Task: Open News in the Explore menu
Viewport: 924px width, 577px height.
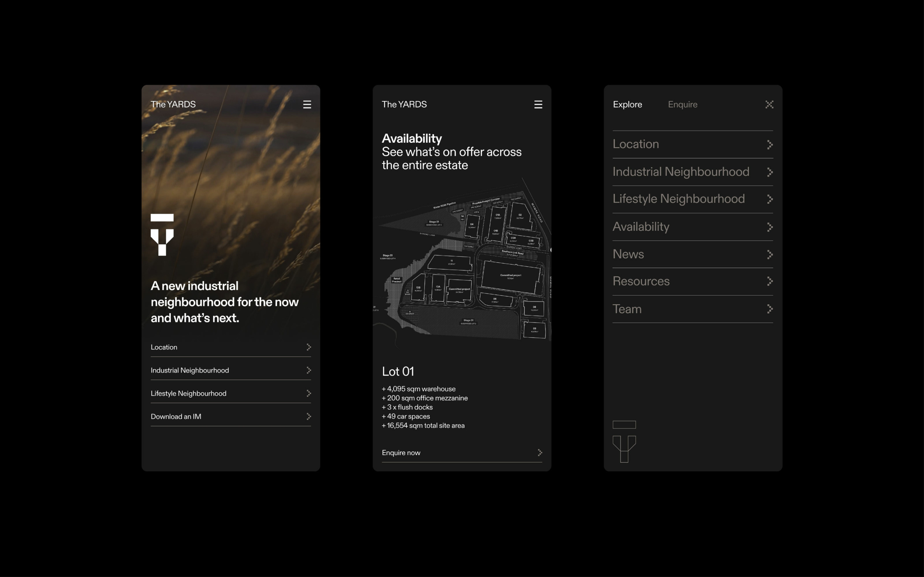Action: point(628,254)
